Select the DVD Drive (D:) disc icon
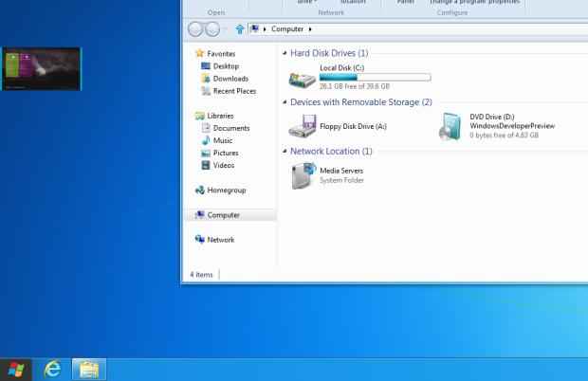 point(450,126)
